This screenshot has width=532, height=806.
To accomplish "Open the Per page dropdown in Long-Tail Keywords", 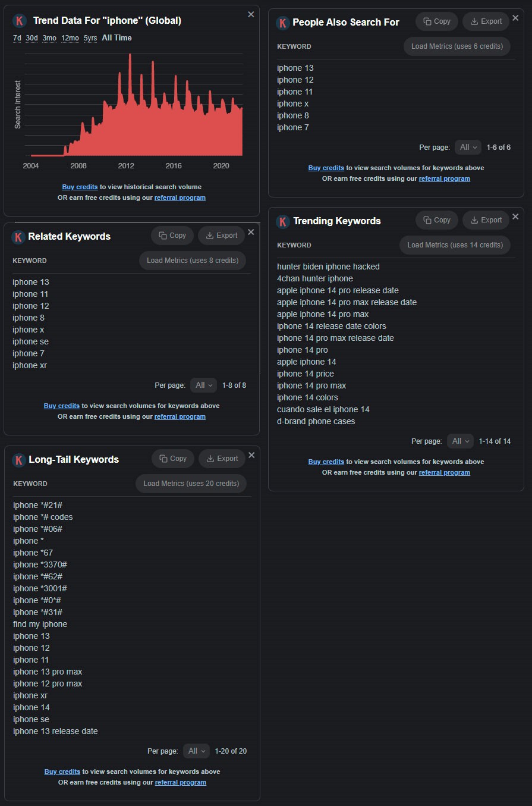I will (196, 751).
